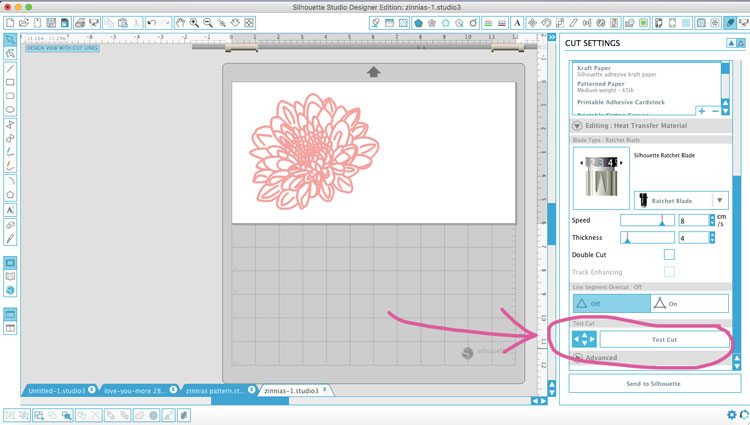Screen dimensions: 750x425
Task: Tick the Track Enhancing checkbox
Action: [x=669, y=272]
